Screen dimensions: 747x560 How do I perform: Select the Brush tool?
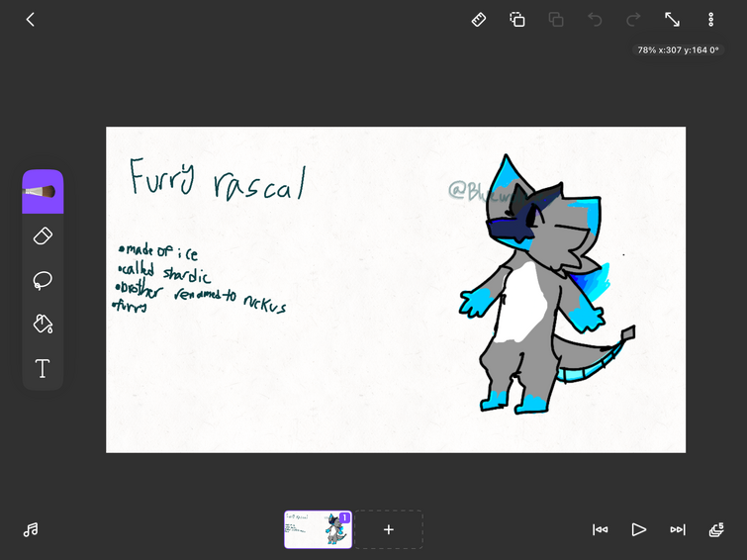pos(43,192)
